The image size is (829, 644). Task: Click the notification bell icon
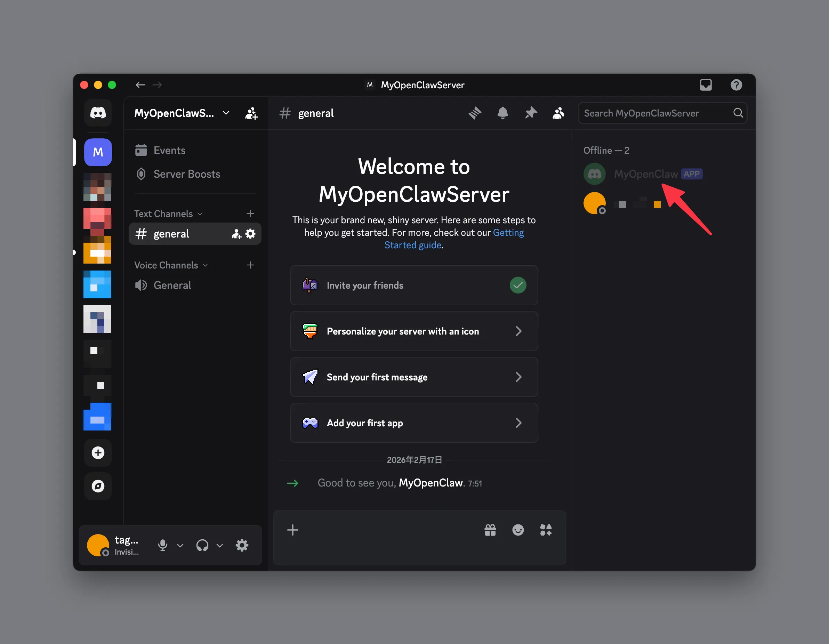coord(502,113)
